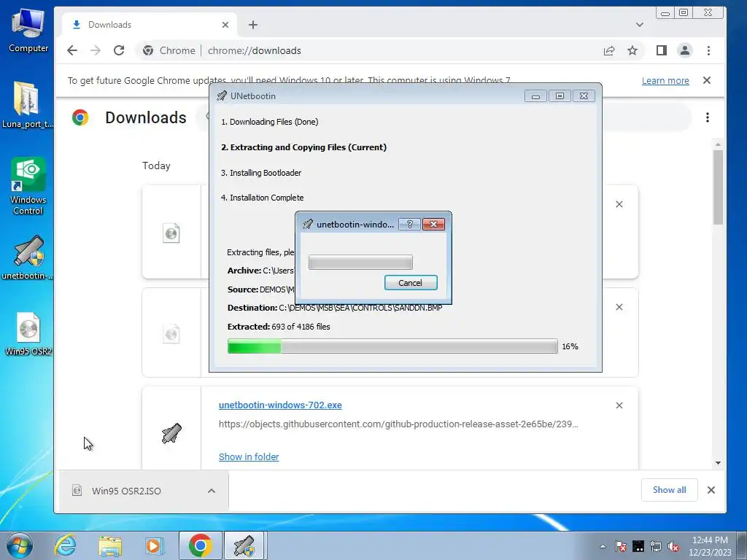This screenshot has height=560, width=747.
Task: Switch to UNetbootin in the taskbar
Action: pos(244,545)
